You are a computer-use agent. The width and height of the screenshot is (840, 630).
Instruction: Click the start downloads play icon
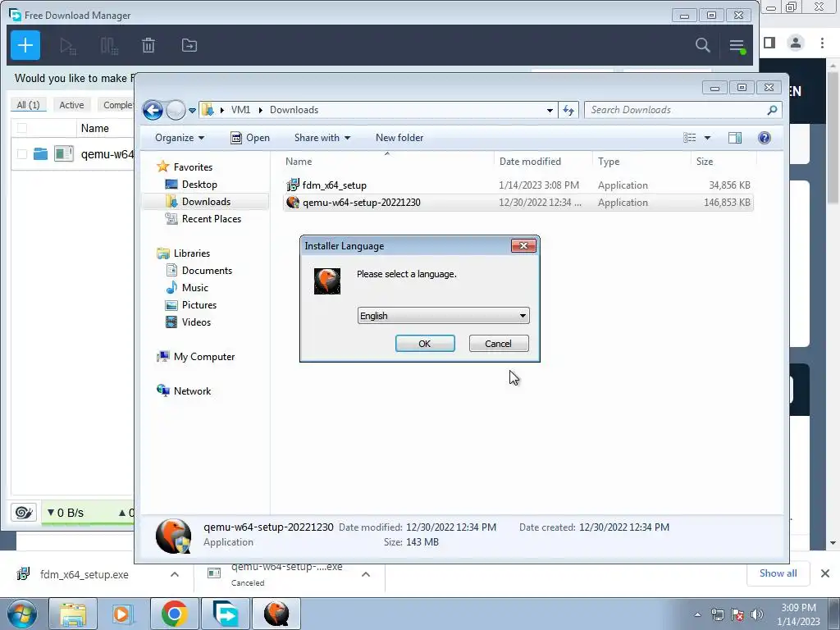coord(67,46)
